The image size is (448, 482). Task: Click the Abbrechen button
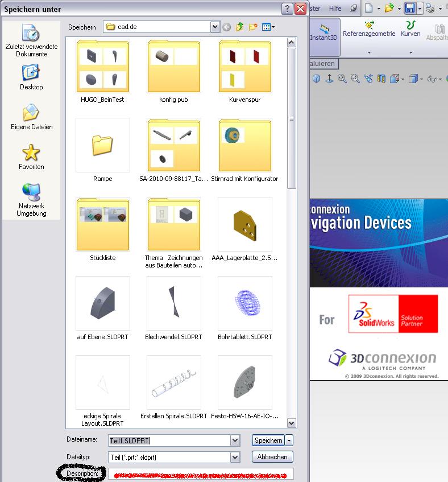[x=272, y=457]
